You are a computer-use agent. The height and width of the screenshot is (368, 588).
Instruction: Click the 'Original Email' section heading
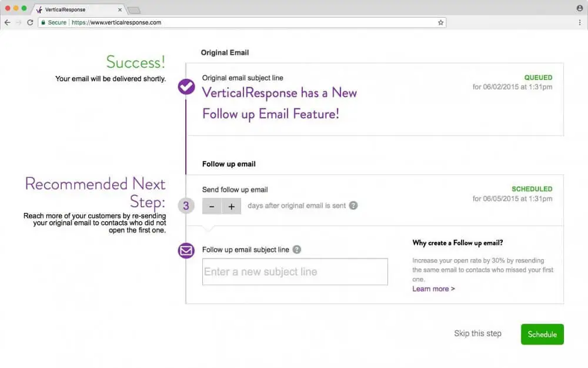pyautogui.click(x=225, y=52)
